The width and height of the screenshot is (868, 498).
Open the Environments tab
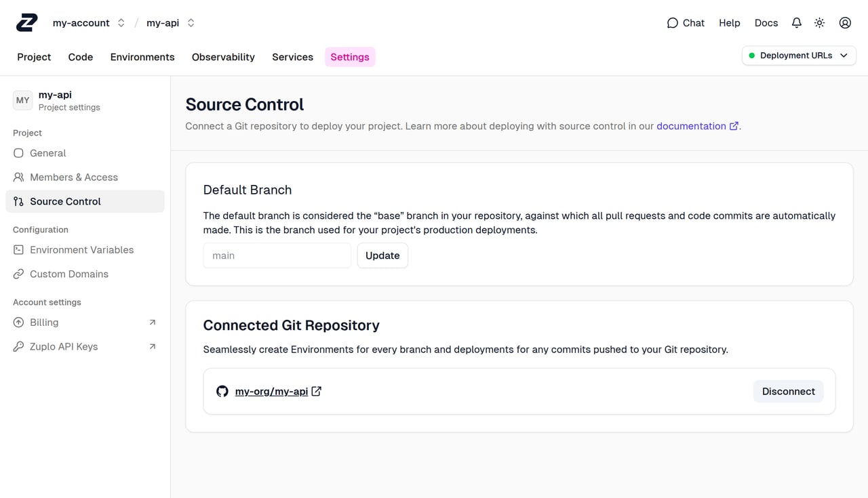click(x=142, y=57)
